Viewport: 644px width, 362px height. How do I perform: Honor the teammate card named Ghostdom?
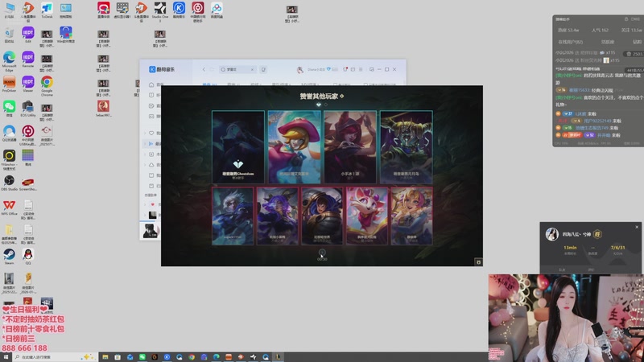[x=238, y=146]
